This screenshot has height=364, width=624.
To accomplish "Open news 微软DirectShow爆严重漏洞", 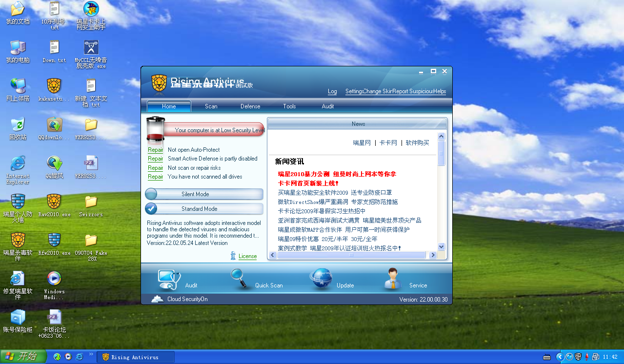I will point(338,202).
